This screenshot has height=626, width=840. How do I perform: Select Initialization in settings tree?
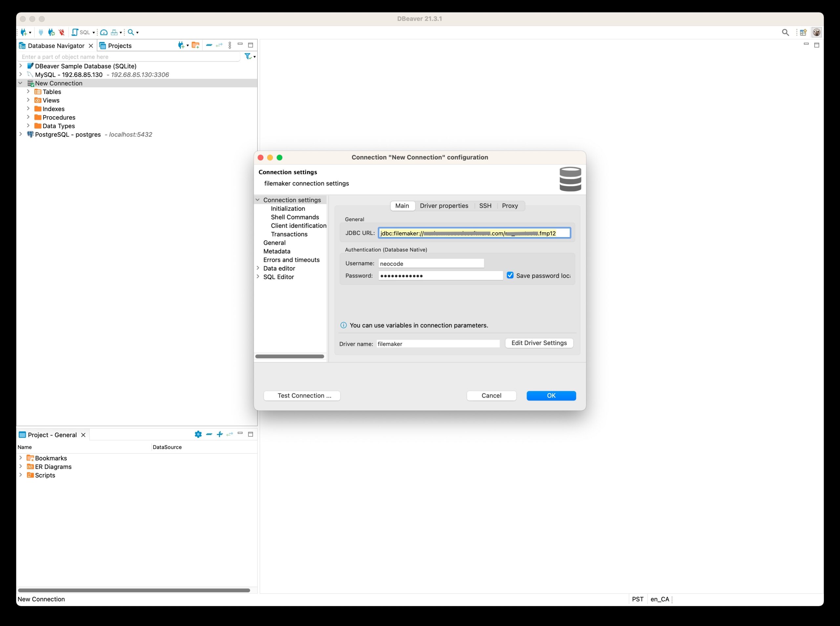click(288, 208)
